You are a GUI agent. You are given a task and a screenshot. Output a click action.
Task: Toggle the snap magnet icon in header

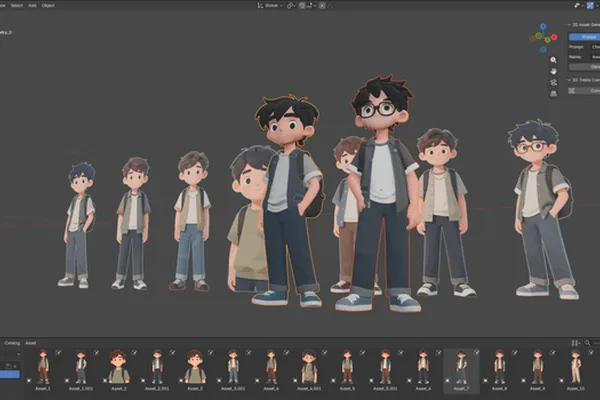click(302, 5)
